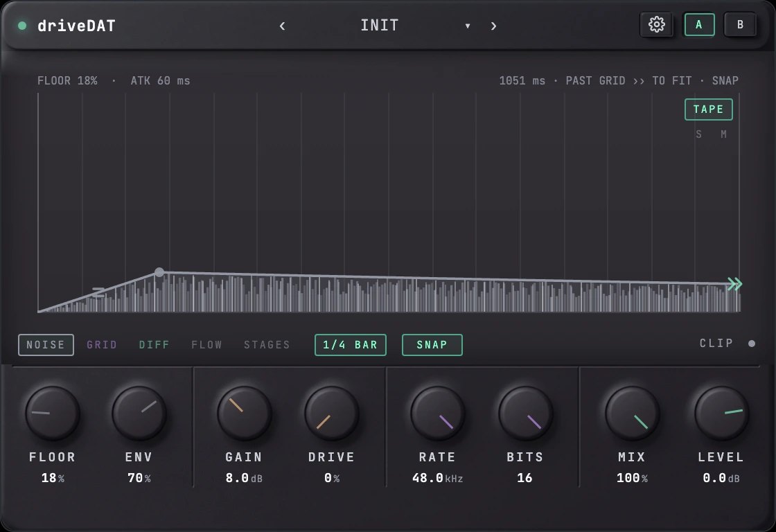Click the GAIN knob

tap(244, 414)
